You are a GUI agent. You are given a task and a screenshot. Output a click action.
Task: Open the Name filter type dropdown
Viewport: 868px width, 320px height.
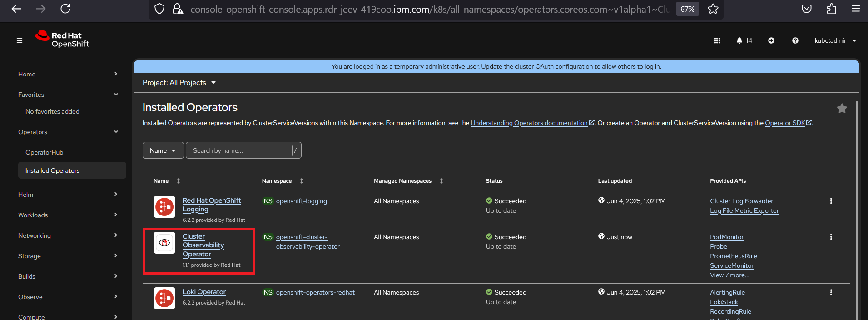point(163,150)
